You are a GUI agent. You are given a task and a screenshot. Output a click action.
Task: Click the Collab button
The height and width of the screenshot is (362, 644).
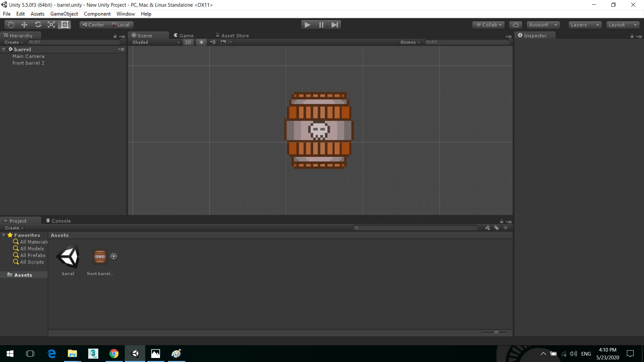click(488, 25)
